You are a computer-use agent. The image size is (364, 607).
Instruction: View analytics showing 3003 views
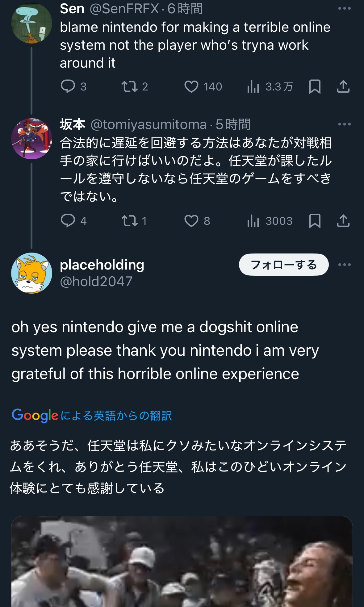click(253, 221)
